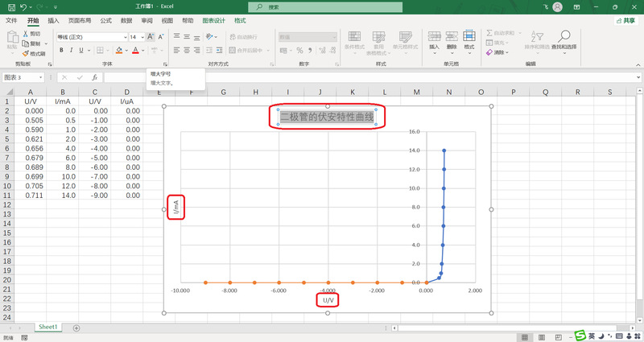Switch to the 数据 Data tab
The height and width of the screenshot is (342, 644).
coord(126,21)
